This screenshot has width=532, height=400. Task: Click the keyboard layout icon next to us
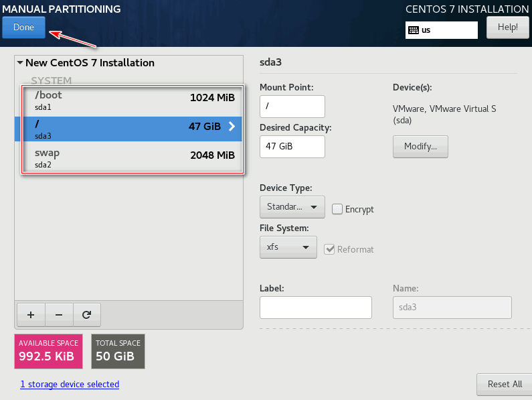pos(414,30)
